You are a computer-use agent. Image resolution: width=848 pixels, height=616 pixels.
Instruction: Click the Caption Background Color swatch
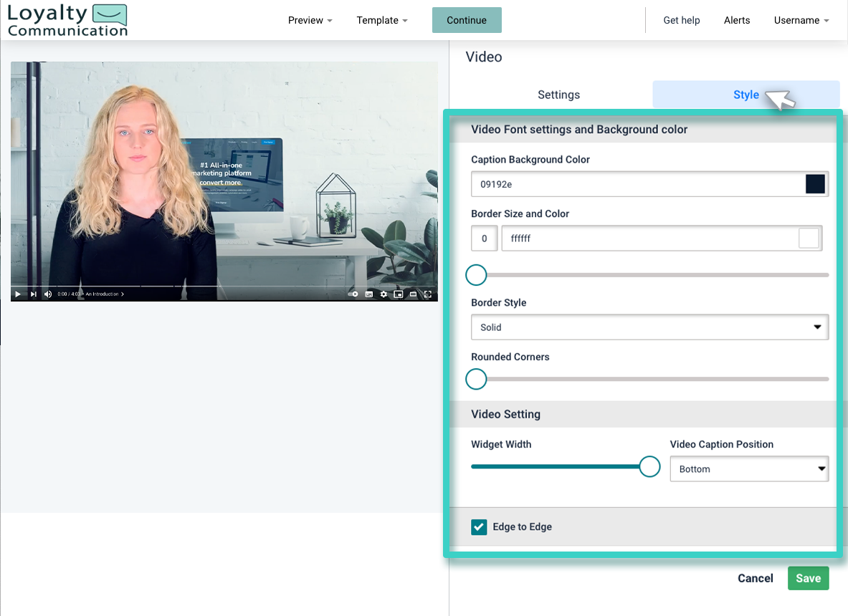(815, 183)
